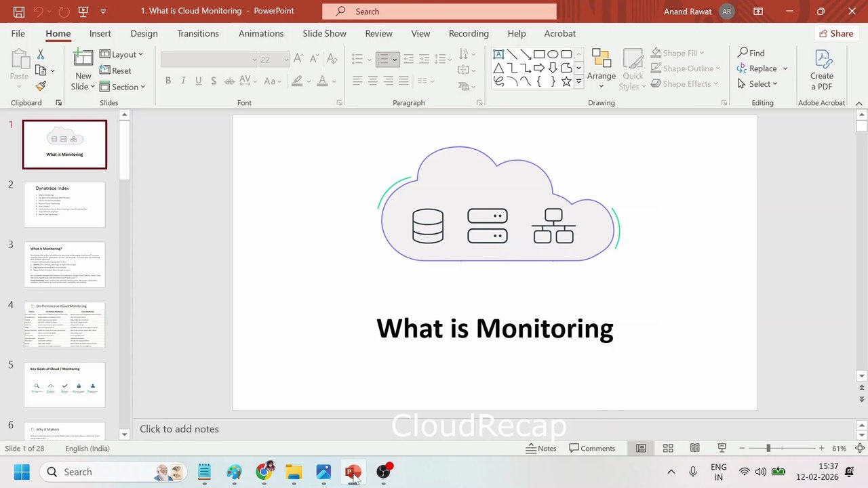868x488 pixels.
Task: Toggle the Notes pane button
Action: [x=541, y=448]
